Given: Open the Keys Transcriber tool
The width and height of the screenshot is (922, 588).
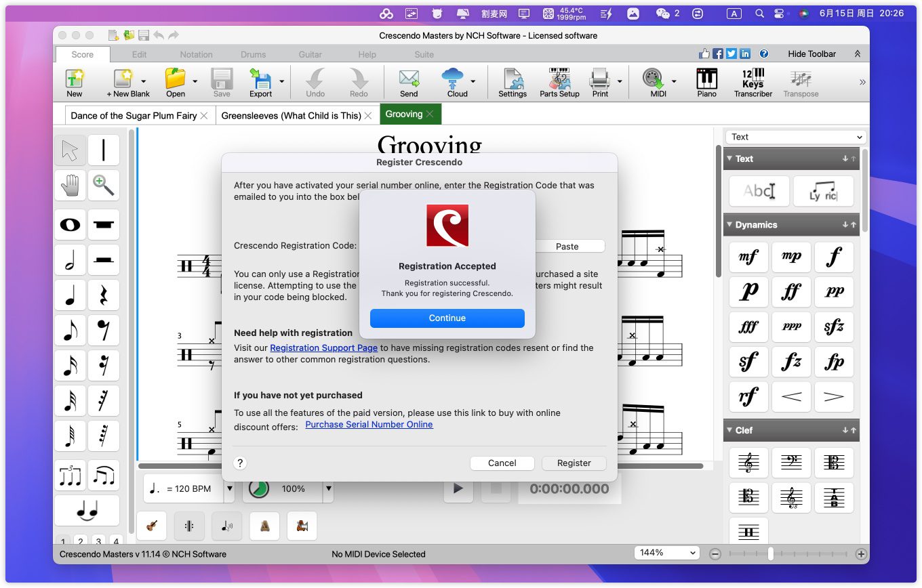Looking at the screenshot, I should tap(753, 83).
